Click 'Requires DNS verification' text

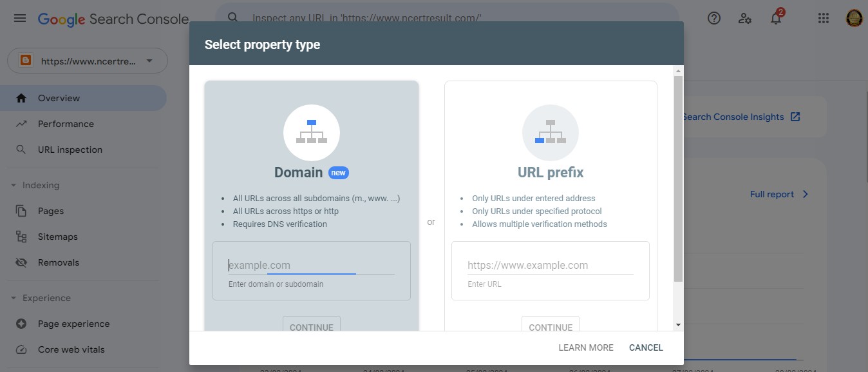pos(280,224)
